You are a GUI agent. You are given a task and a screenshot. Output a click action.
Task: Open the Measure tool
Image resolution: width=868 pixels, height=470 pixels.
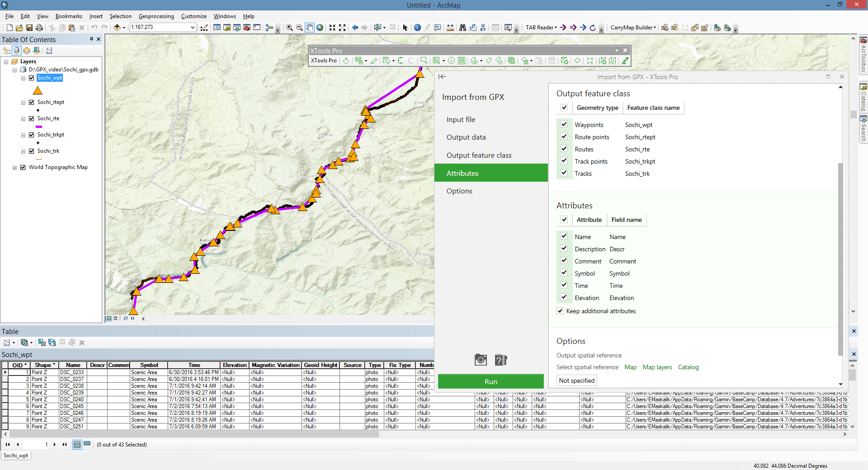(450, 28)
